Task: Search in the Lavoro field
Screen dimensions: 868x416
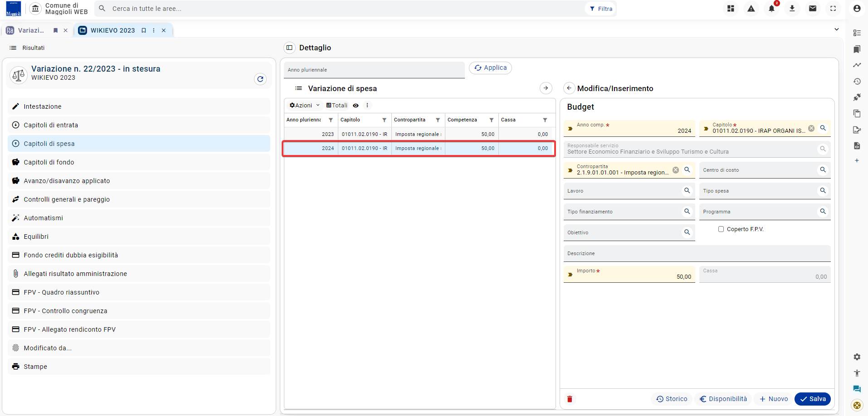Action: (688, 191)
